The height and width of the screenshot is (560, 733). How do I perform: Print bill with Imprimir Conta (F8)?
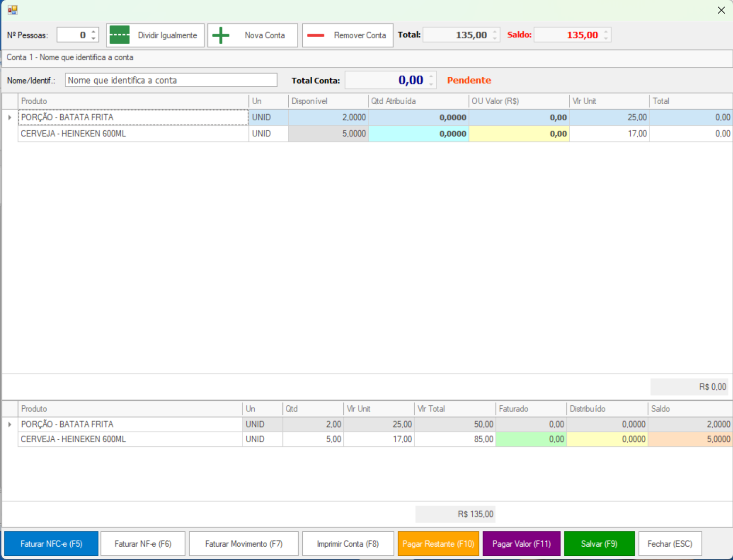(x=348, y=544)
